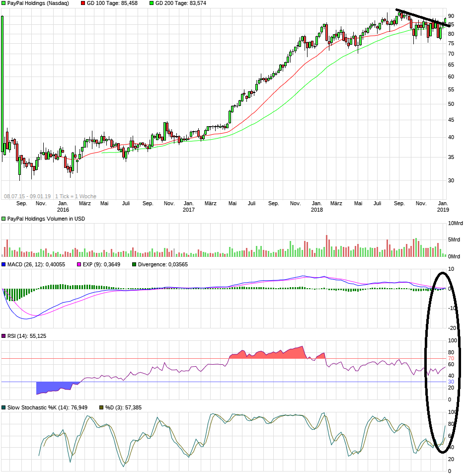
Task: Click the 'RSI (14): 55,125' label
Action: (x=27, y=336)
